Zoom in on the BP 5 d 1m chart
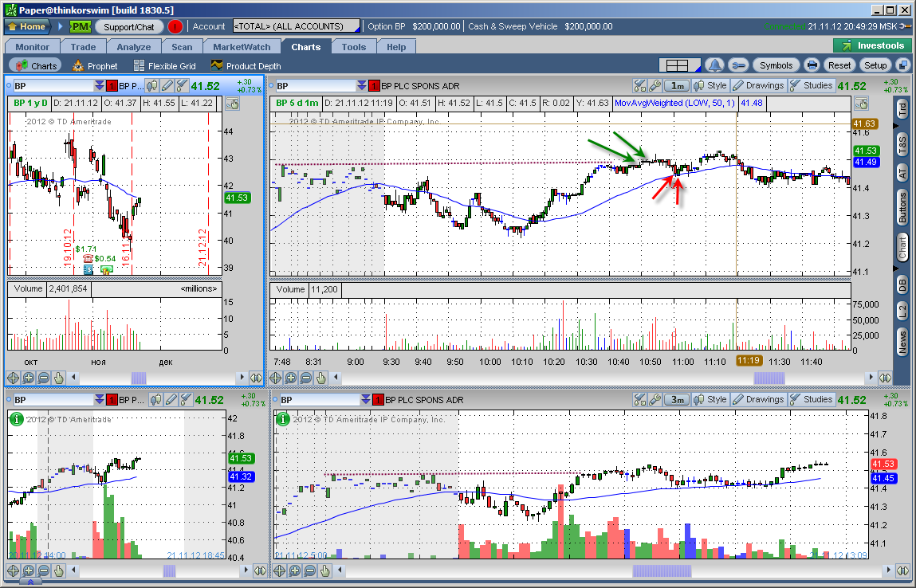The height and width of the screenshot is (588, 916). click(291, 378)
